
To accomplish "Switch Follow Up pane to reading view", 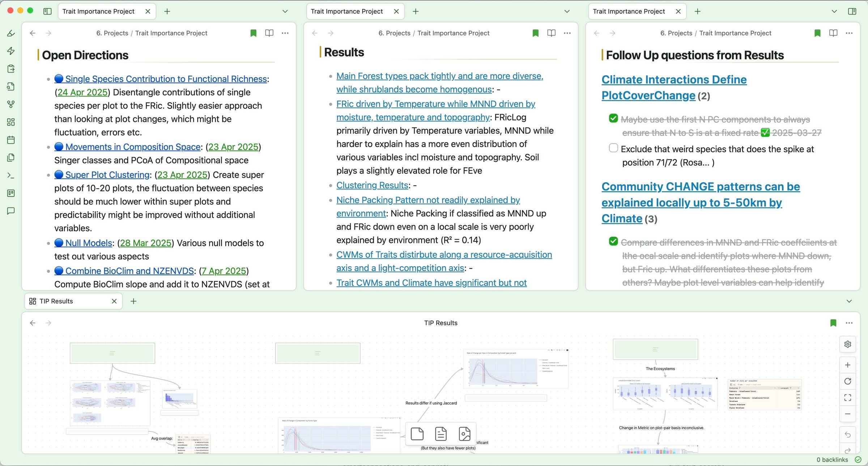I will [x=833, y=33].
